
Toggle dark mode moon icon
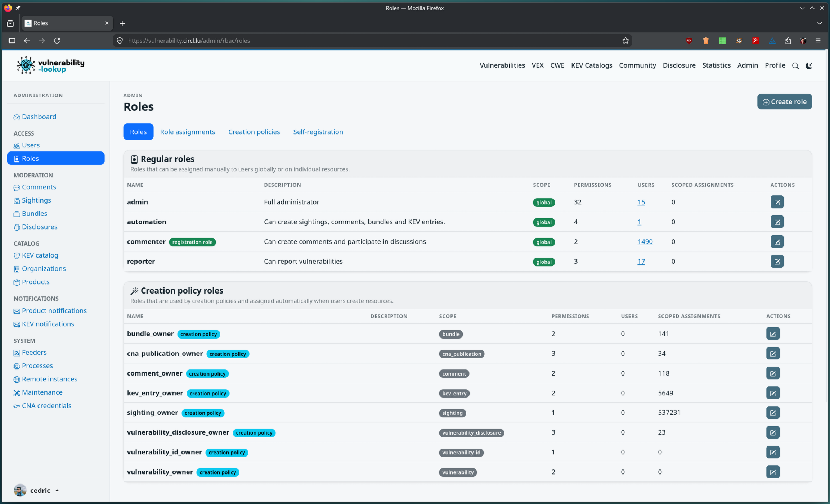pos(809,66)
